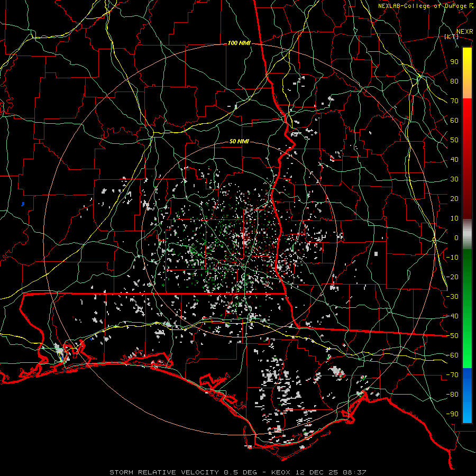Click the -80 value on the velocity scale
The image size is (476, 476).
click(452, 395)
